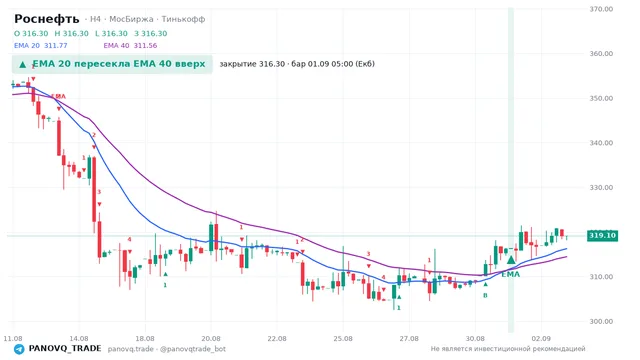This screenshot has width=640, height=360.
Task: Click the green B marker label
Action: click(485, 295)
